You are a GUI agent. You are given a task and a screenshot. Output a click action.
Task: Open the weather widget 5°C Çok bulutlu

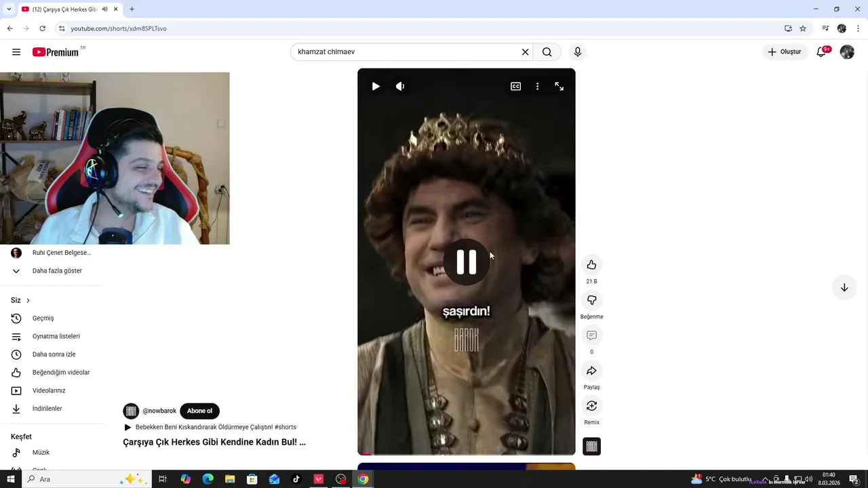click(x=721, y=479)
